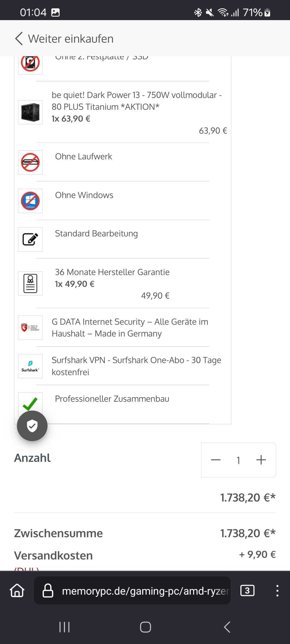The width and height of the screenshot is (290, 644).
Task: Tap the Ohne Laufwerk no-drive icon
Action: (30, 162)
